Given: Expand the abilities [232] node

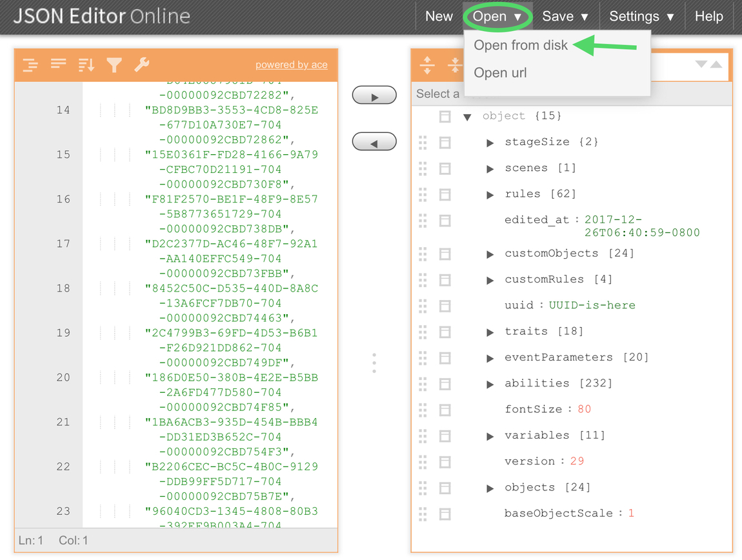Looking at the screenshot, I should 490,385.
